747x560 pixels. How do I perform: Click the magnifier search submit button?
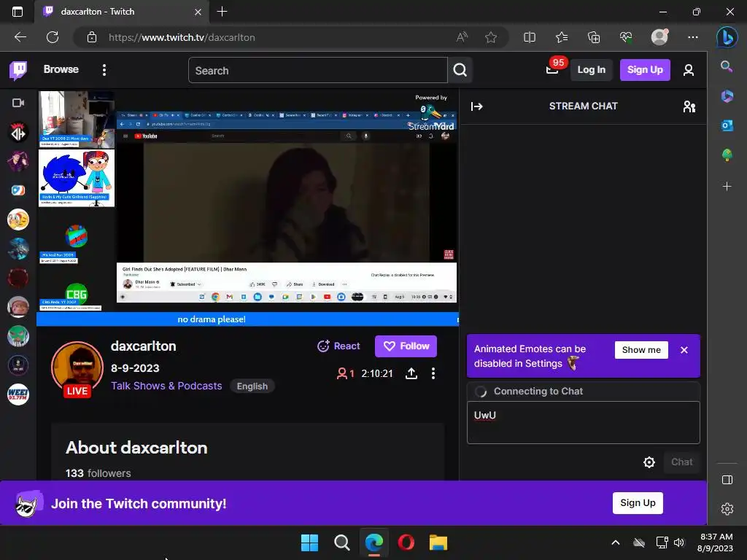pyautogui.click(x=460, y=71)
